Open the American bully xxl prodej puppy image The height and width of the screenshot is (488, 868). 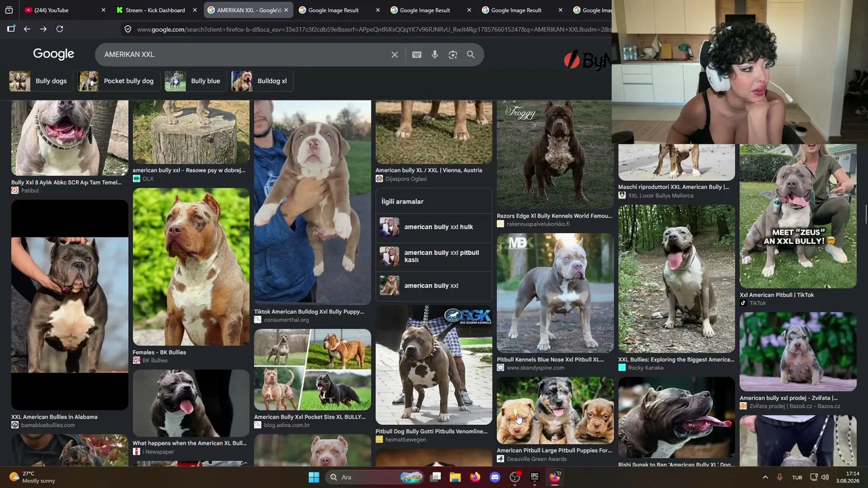[x=798, y=352]
